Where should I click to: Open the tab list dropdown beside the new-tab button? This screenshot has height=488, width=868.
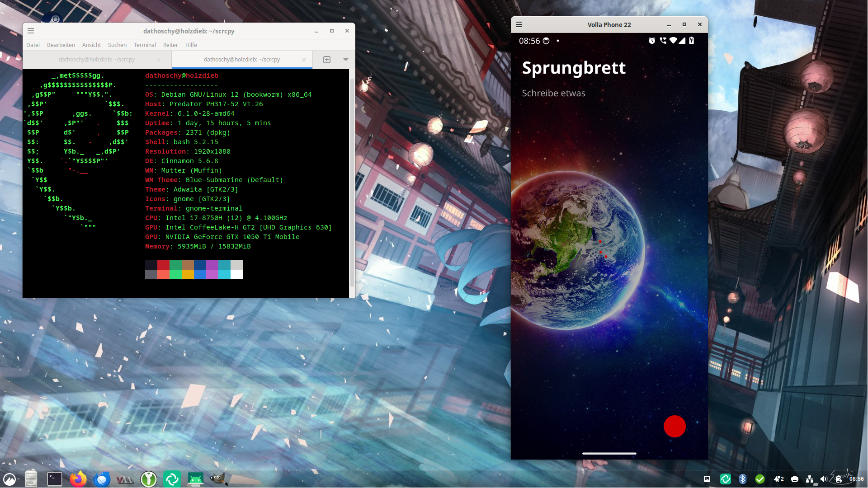[346, 59]
